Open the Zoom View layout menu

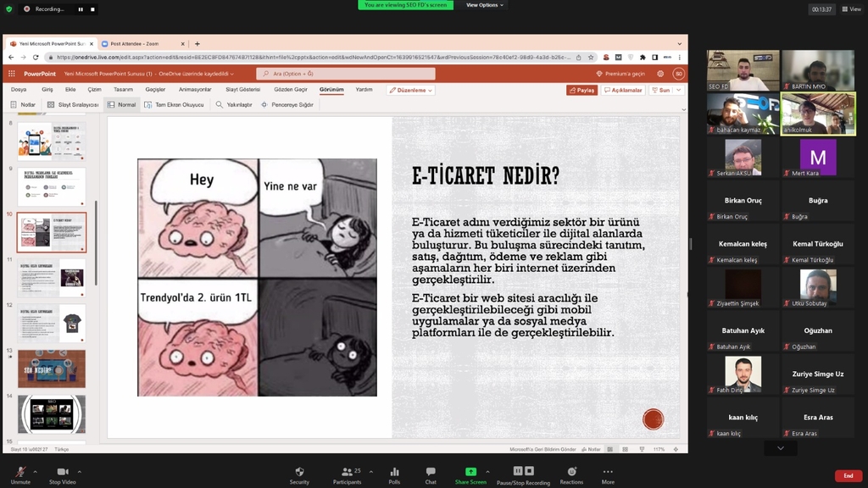coord(851,8)
